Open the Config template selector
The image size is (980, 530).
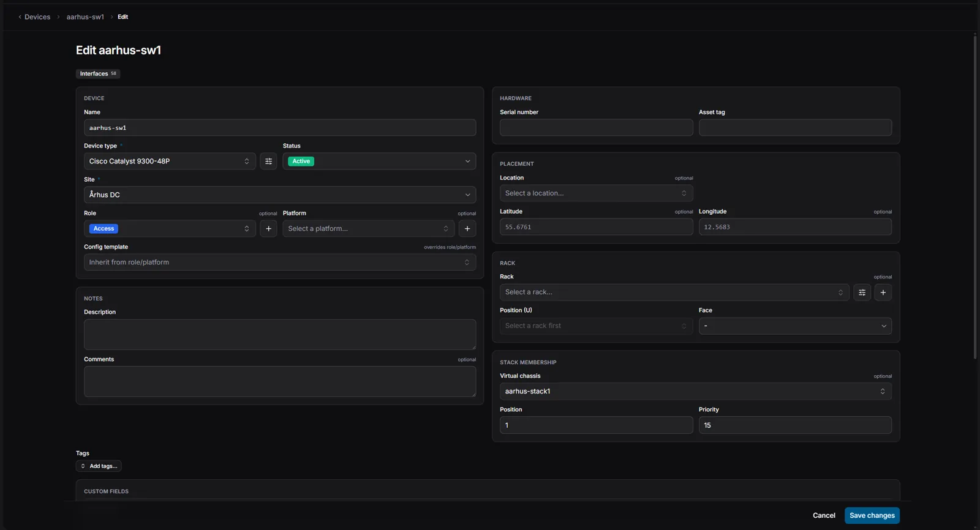point(280,262)
